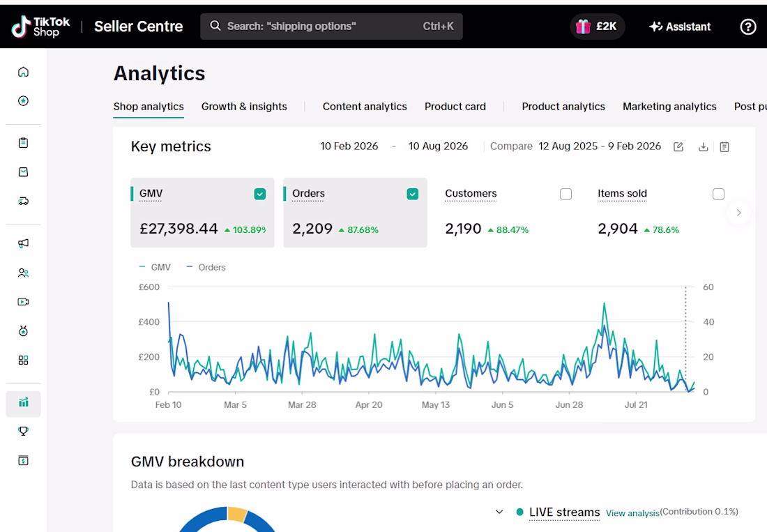The height and width of the screenshot is (532, 767).
Task: Switch to Shop analytics tab
Action: pos(149,107)
